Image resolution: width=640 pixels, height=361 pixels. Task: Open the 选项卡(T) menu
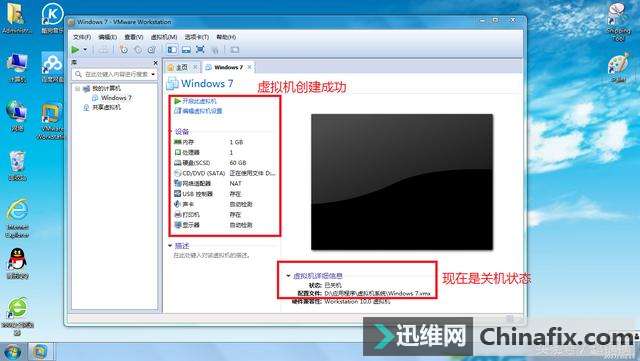click(196, 37)
